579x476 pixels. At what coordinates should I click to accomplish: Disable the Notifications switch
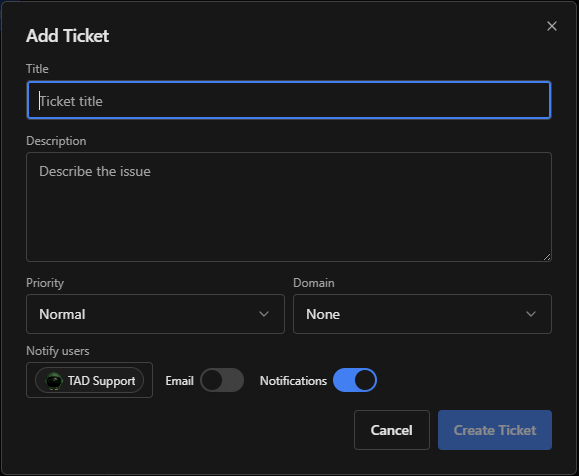click(355, 380)
